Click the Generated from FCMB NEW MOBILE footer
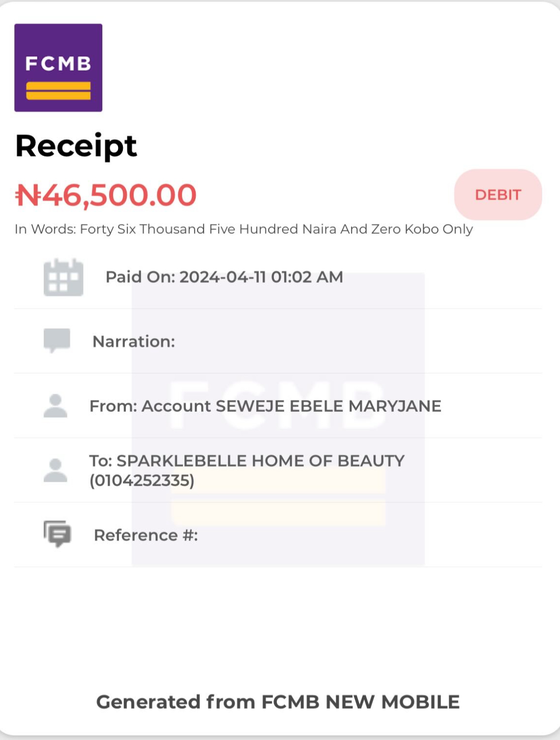Image resolution: width=560 pixels, height=740 pixels. pyautogui.click(x=278, y=702)
